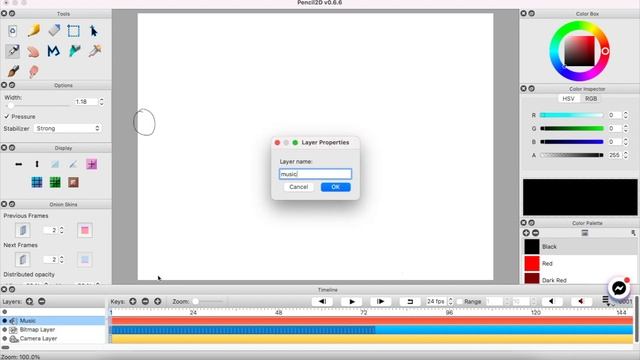Click the 24 fps stepper arrows
The width and height of the screenshot is (640, 360).
[x=450, y=302]
